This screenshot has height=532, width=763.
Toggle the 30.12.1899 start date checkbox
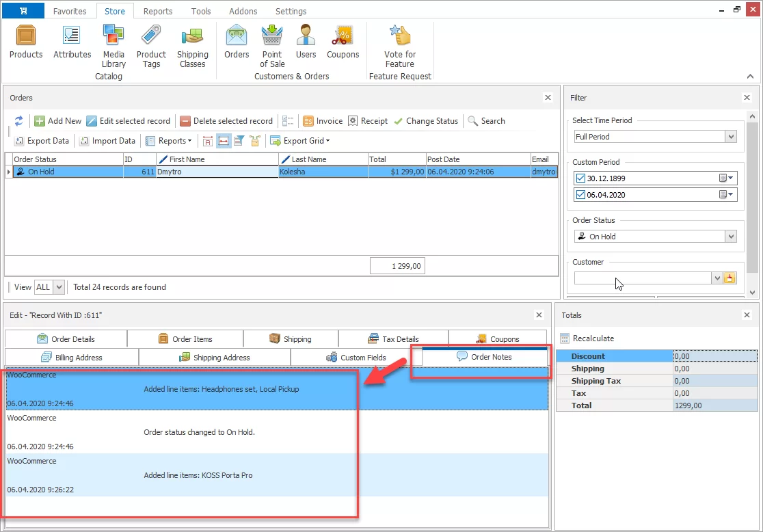click(580, 178)
